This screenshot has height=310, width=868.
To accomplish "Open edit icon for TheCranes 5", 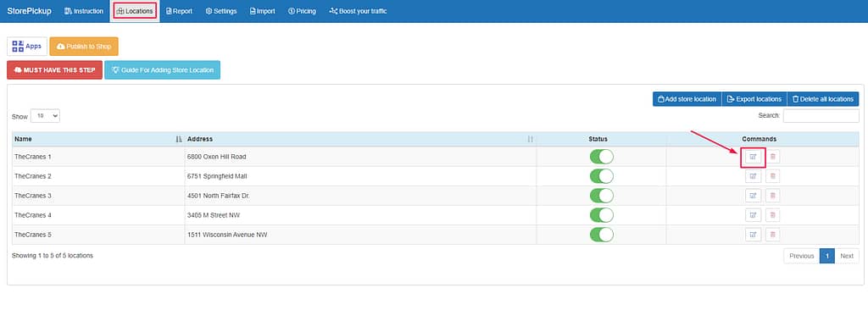I will (753, 235).
